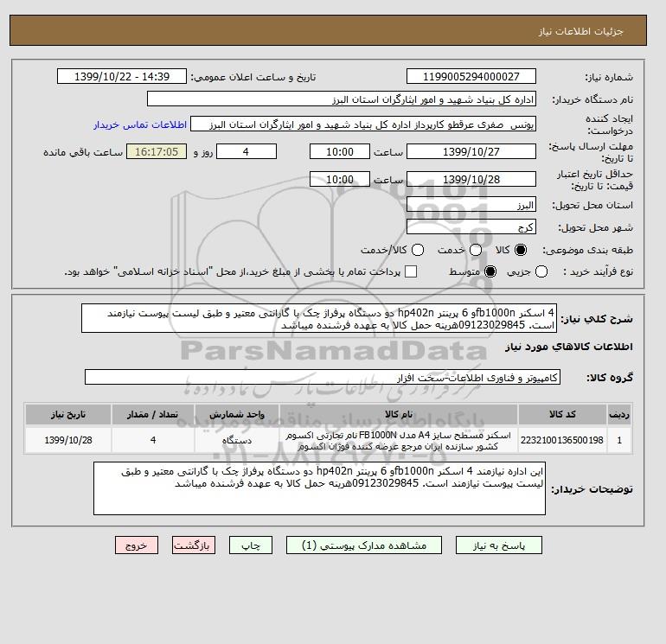Click the row number 1 cell
This screenshot has height=644, width=666.
(619, 440)
